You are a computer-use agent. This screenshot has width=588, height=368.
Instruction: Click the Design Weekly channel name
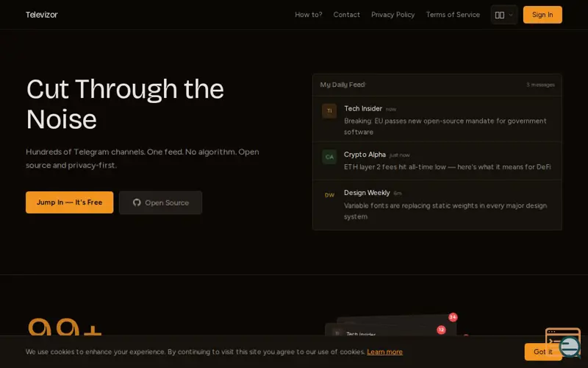[367, 193]
